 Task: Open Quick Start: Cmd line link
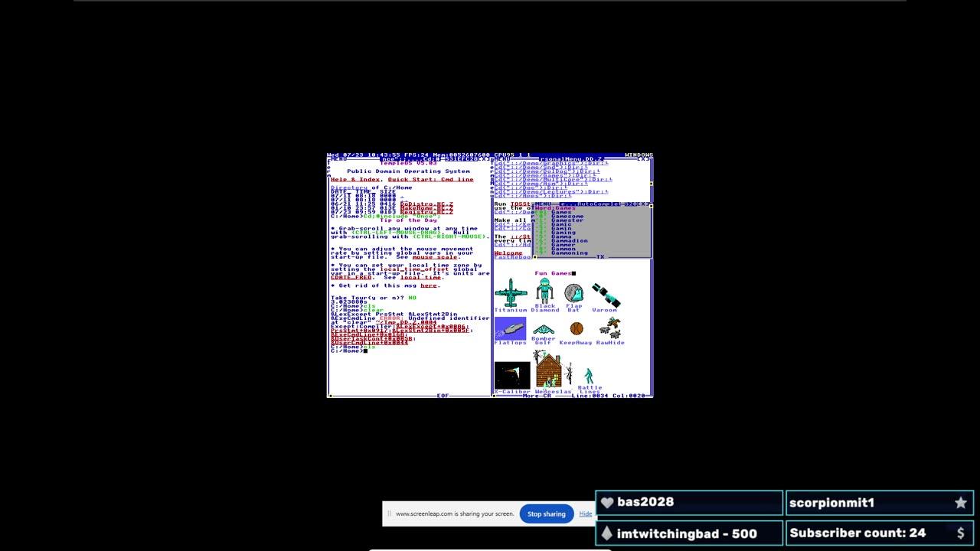pos(430,180)
